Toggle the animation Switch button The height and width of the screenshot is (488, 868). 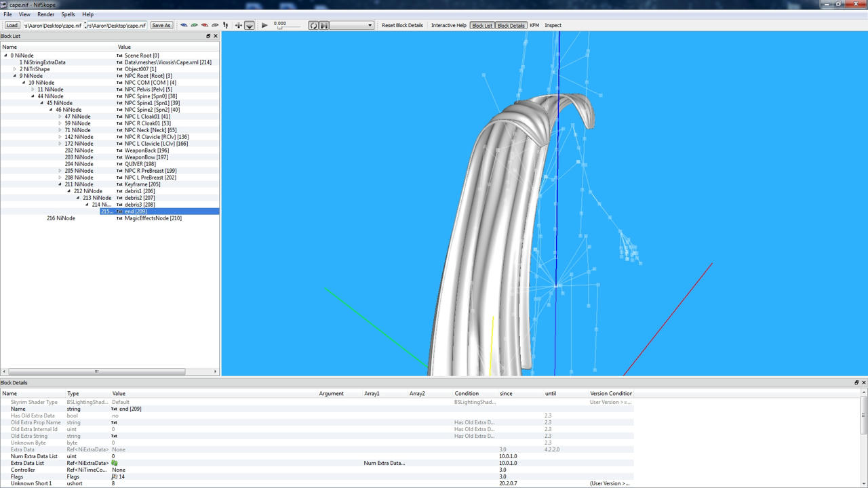click(324, 26)
